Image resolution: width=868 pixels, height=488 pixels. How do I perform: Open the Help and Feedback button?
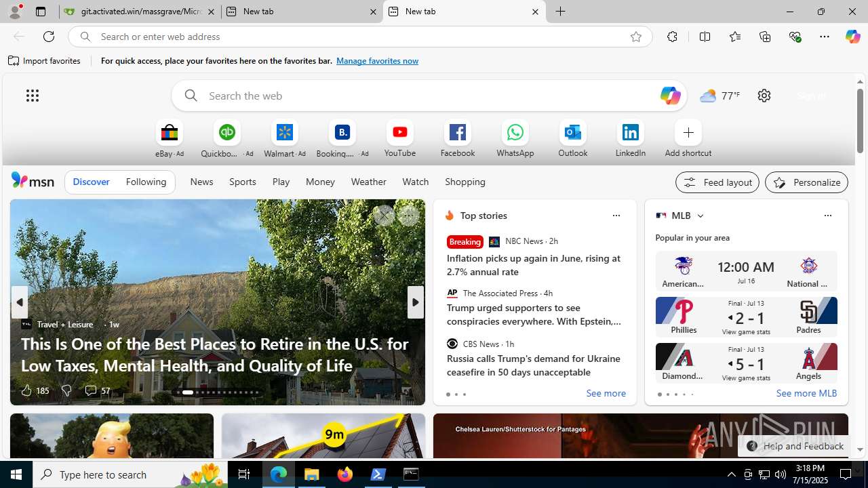(x=794, y=446)
